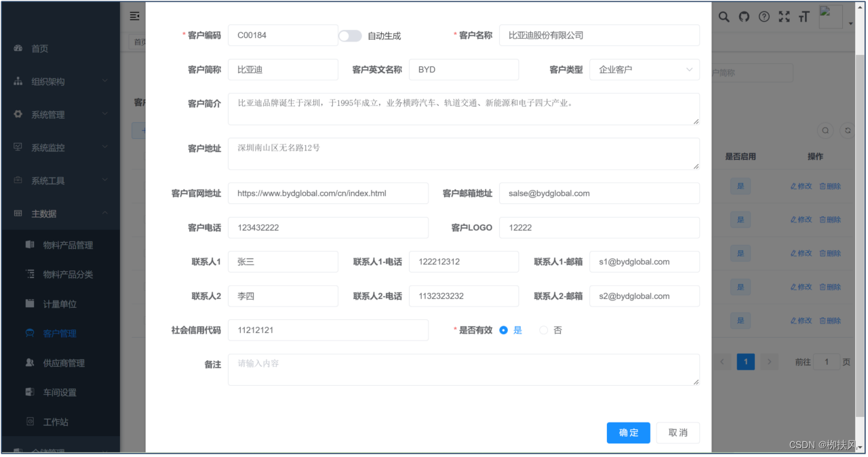Expand 系统管理 menu chevron
Screen dimensions: 868x457
pos(105,115)
